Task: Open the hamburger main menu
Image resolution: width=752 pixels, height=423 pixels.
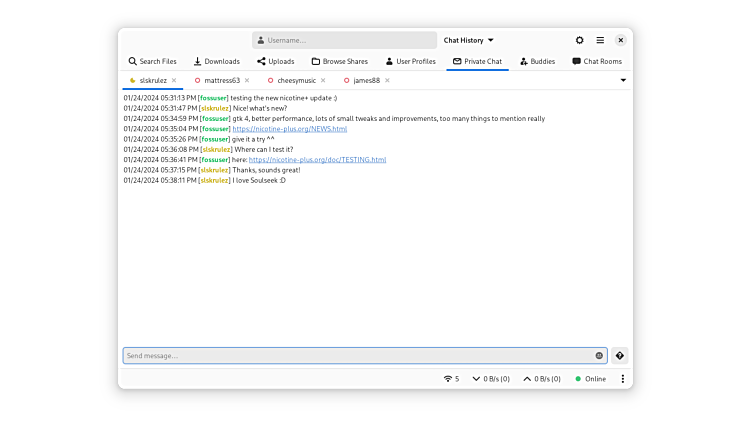Action: coord(600,40)
